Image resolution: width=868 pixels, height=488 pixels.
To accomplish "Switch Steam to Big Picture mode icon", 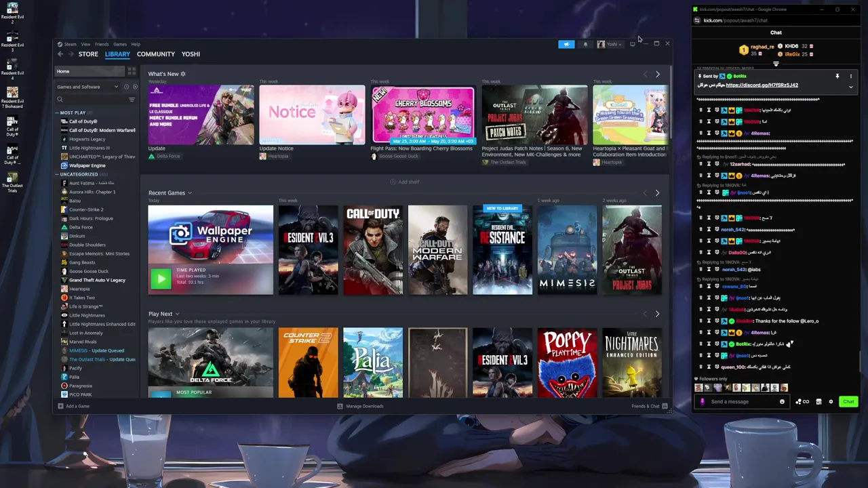I will (x=633, y=44).
